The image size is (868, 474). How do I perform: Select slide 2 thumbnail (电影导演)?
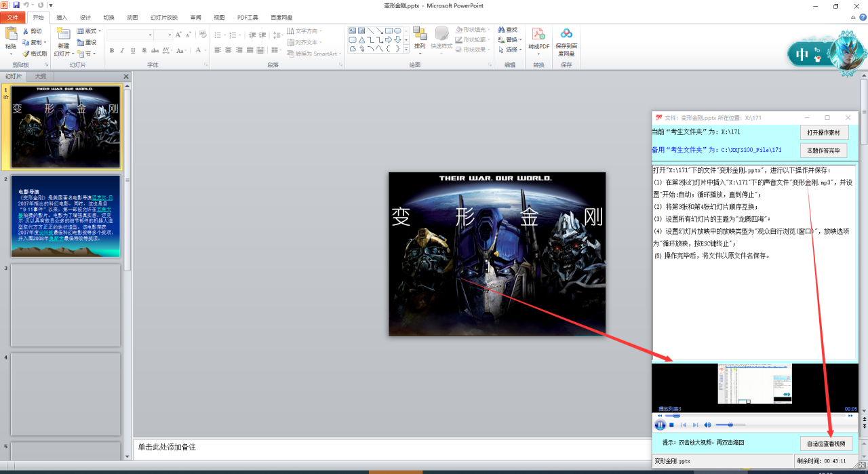click(66, 216)
